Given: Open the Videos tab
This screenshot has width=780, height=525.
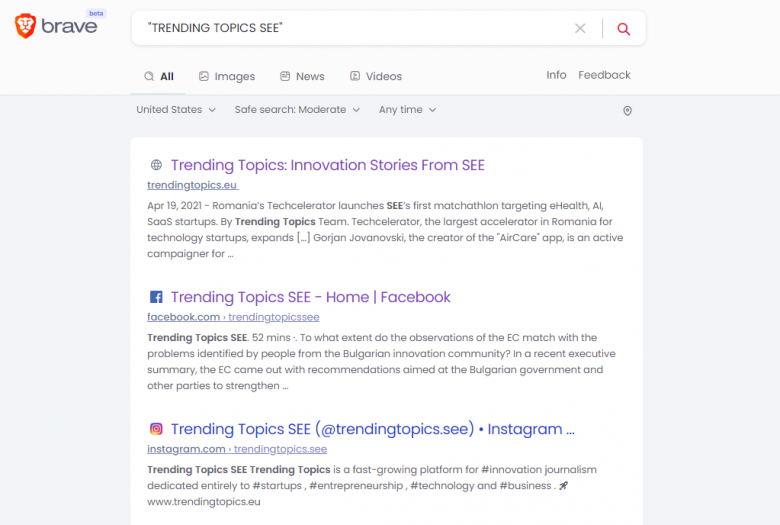Looking at the screenshot, I should pyautogui.click(x=376, y=76).
